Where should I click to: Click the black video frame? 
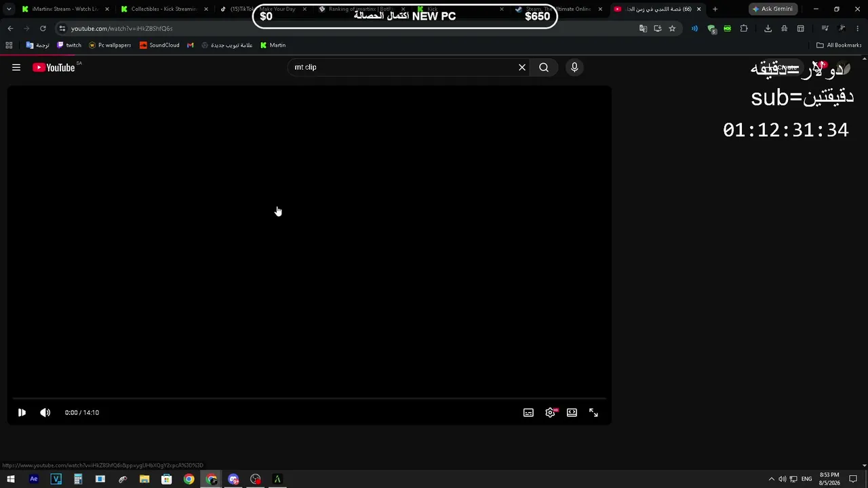click(309, 241)
